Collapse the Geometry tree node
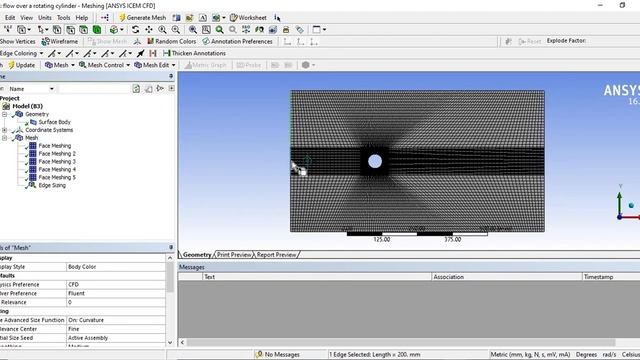Viewport: 640px width, 360px height. coord(4,114)
